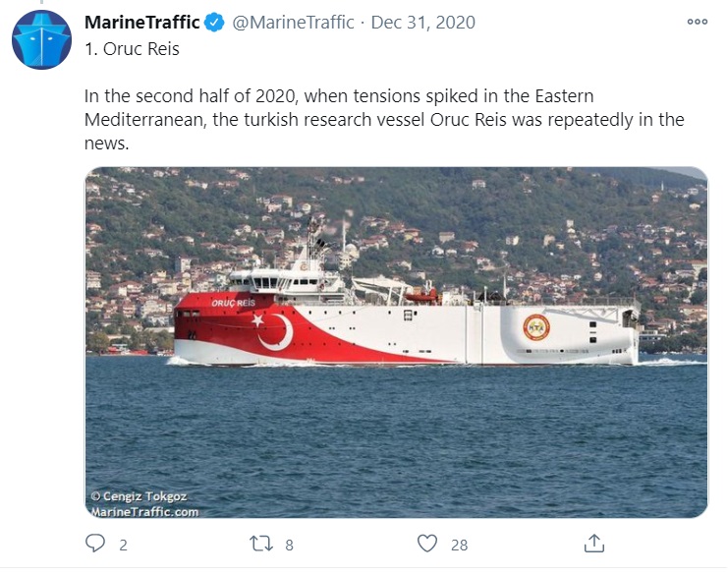Click the "1. Oruc Reis" heading line
Image resolution: width=728 pixels, height=576 pixels.
[x=133, y=48]
